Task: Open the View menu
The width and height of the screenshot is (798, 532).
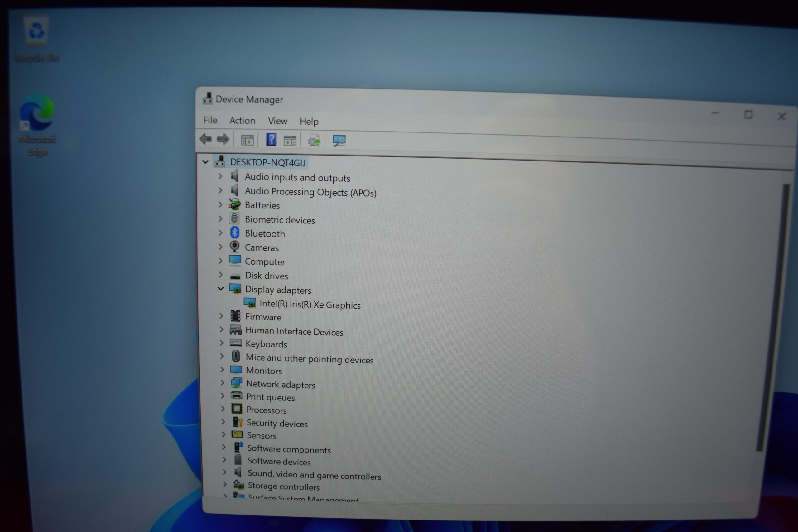Action: click(x=277, y=121)
